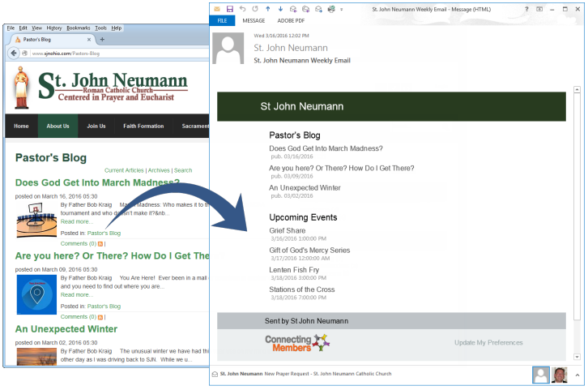This screenshot has width=588, height=390.
Task: Click 'Are you here? Or There?' link in email
Action: [x=342, y=168]
